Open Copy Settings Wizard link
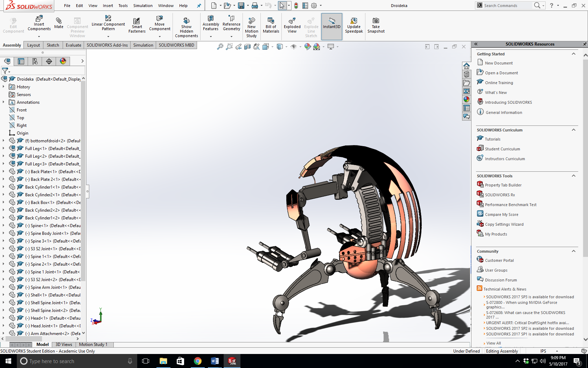This screenshot has height=368, width=588. coord(504,224)
